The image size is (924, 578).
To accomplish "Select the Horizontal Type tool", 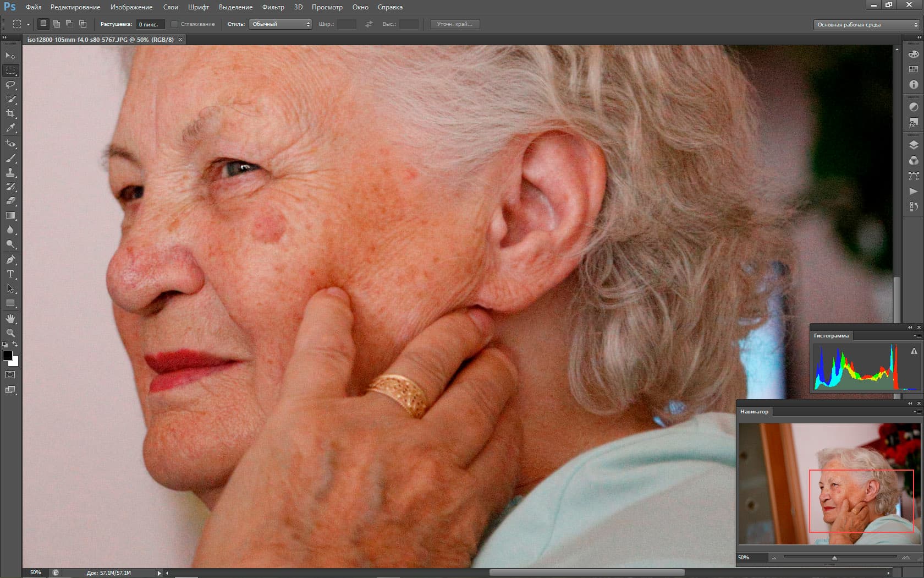I will tap(10, 274).
